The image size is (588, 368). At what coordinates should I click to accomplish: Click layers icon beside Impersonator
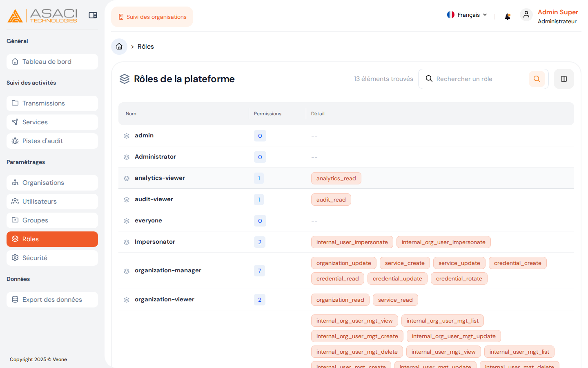pos(127,242)
